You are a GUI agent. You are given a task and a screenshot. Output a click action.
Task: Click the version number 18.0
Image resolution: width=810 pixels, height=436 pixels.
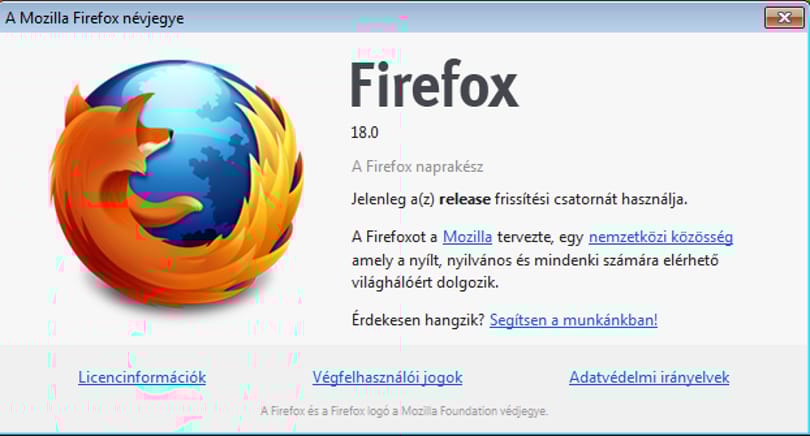tap(365, 133)
